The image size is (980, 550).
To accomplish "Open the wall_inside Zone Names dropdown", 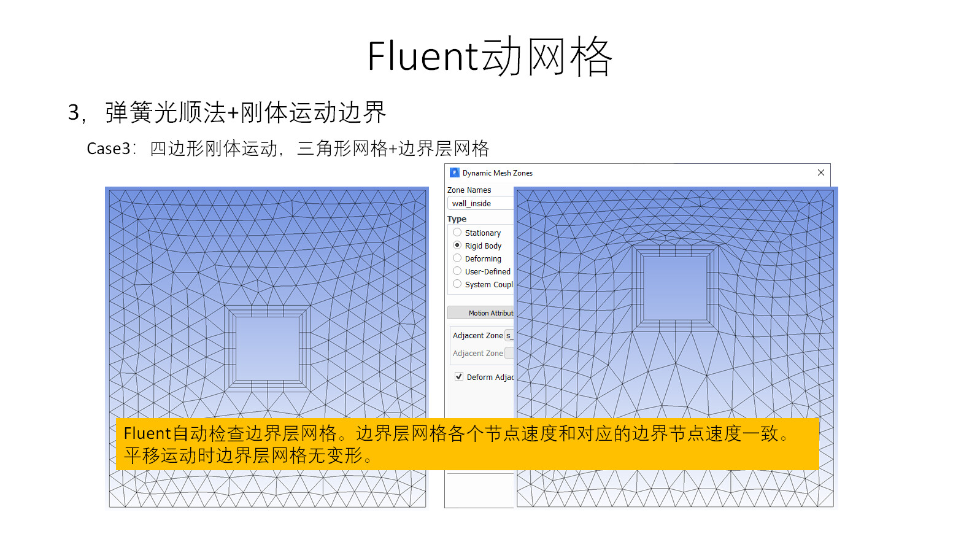I will point(480,203).
